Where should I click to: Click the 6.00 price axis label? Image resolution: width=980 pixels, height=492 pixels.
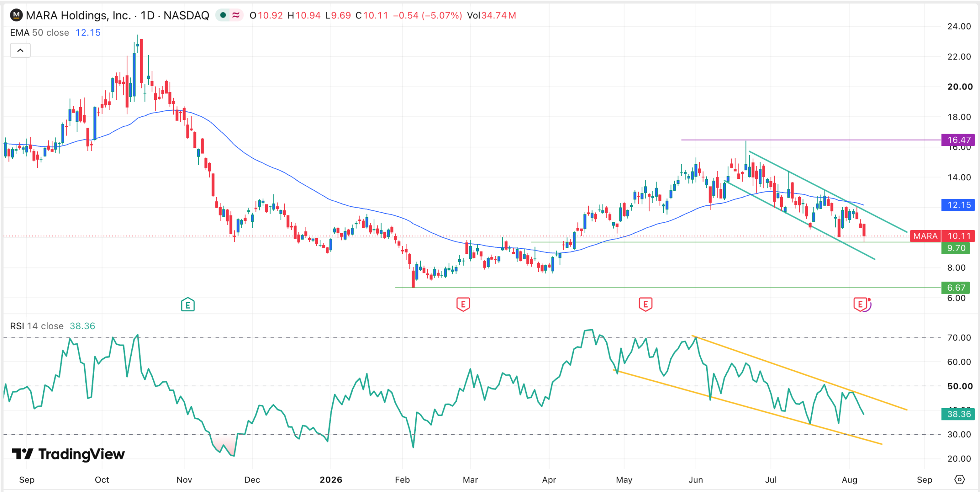[x=956, y=298]
